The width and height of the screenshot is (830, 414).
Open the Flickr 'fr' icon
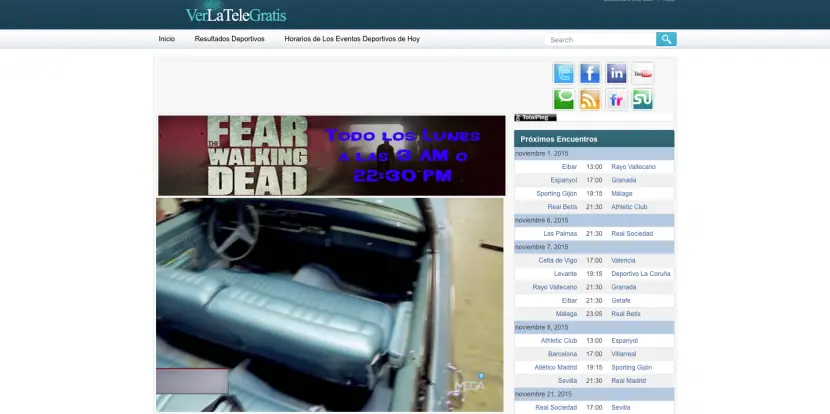tap(616, 99)
